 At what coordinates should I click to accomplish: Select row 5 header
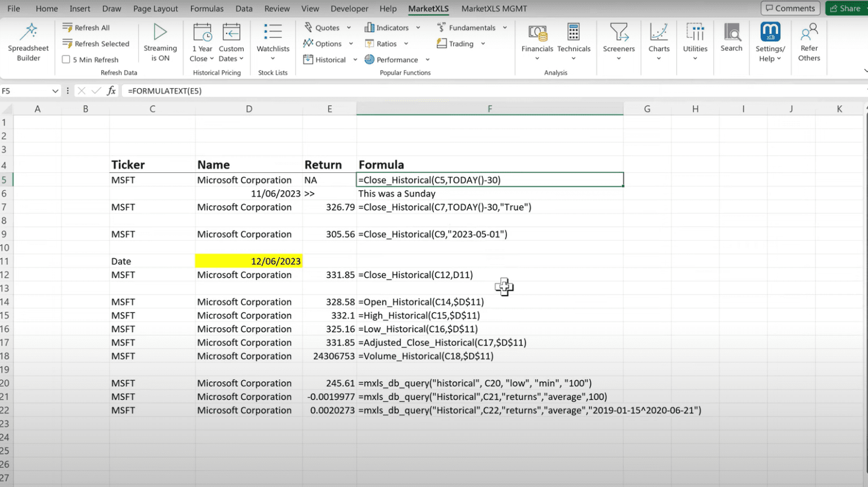click(x=6, y=180)
